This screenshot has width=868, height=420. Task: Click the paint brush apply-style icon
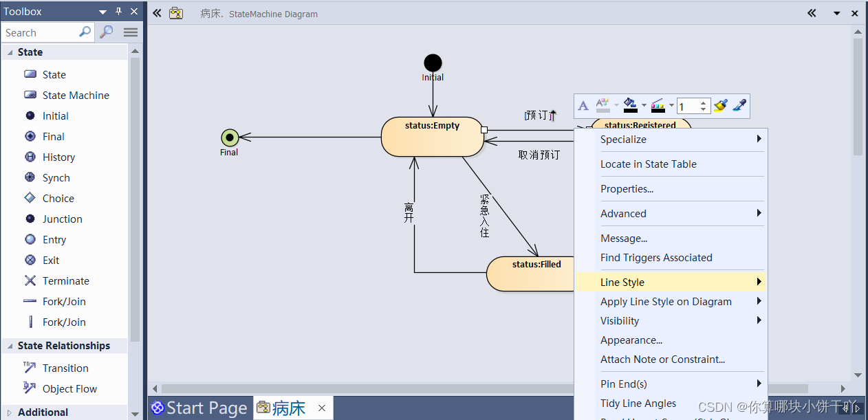pyautogui.click(x=720, y=106)
